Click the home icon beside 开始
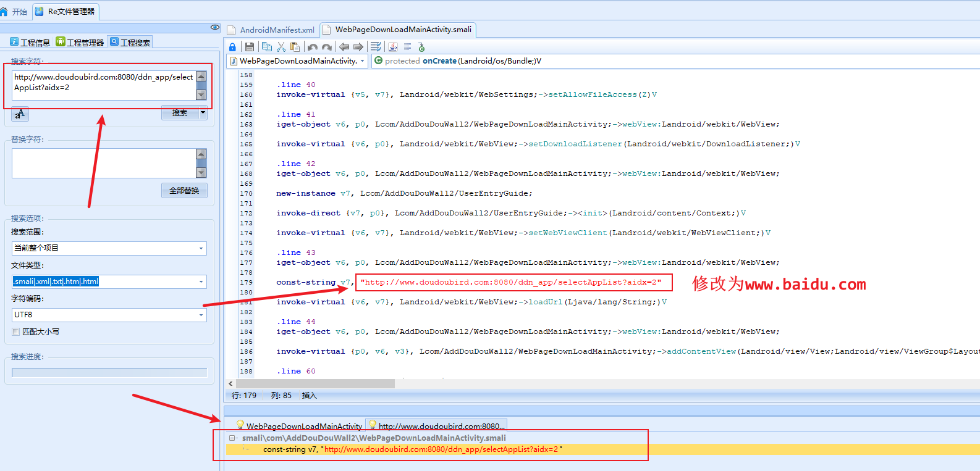 (4, 12)
